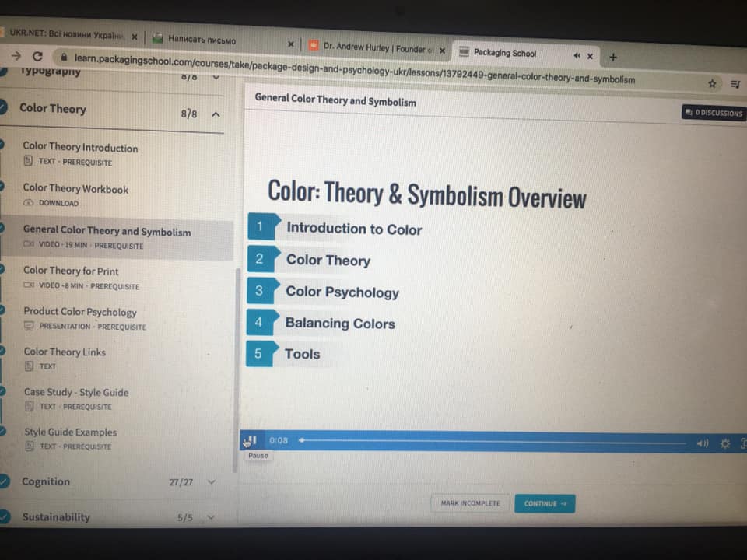Open the video settings gear icon
The height and width of the screenshot is (560, 747).
[x=725, y=444]
